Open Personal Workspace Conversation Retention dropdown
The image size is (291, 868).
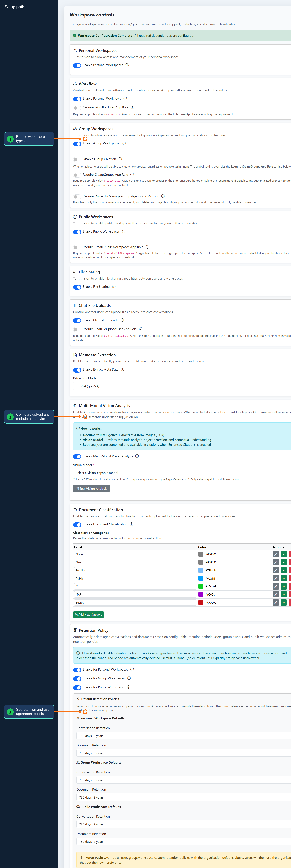[x=184, y=736]
